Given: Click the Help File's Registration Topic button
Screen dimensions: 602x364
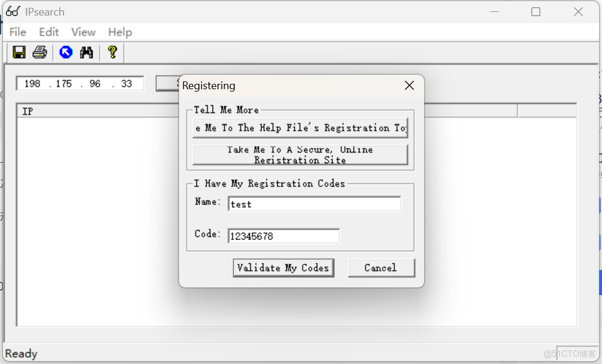Looking at the screenshot, I should [x=300, y=127].
